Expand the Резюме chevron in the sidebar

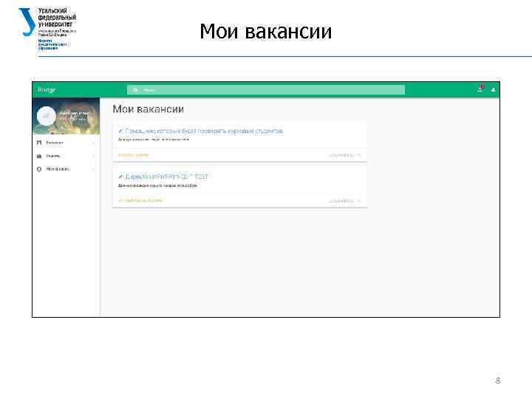click(x=93, y=157)
